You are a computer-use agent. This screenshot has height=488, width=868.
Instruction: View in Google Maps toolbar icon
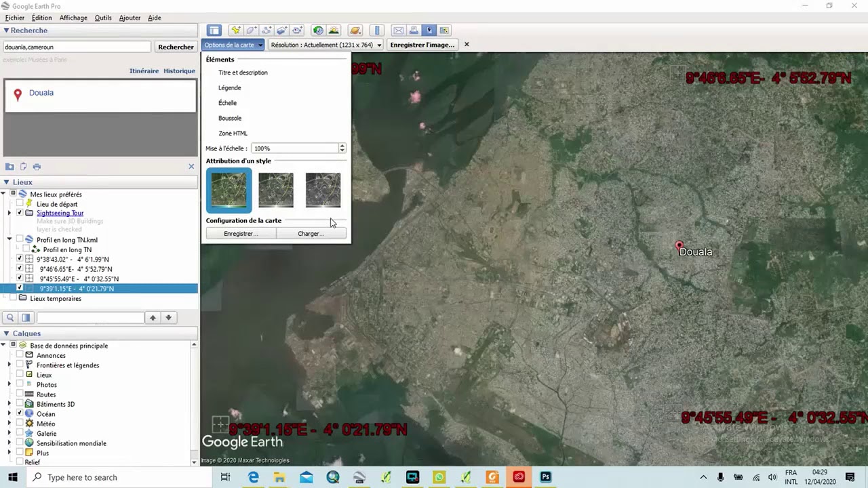pyautogui.click(x=444, y=30)
